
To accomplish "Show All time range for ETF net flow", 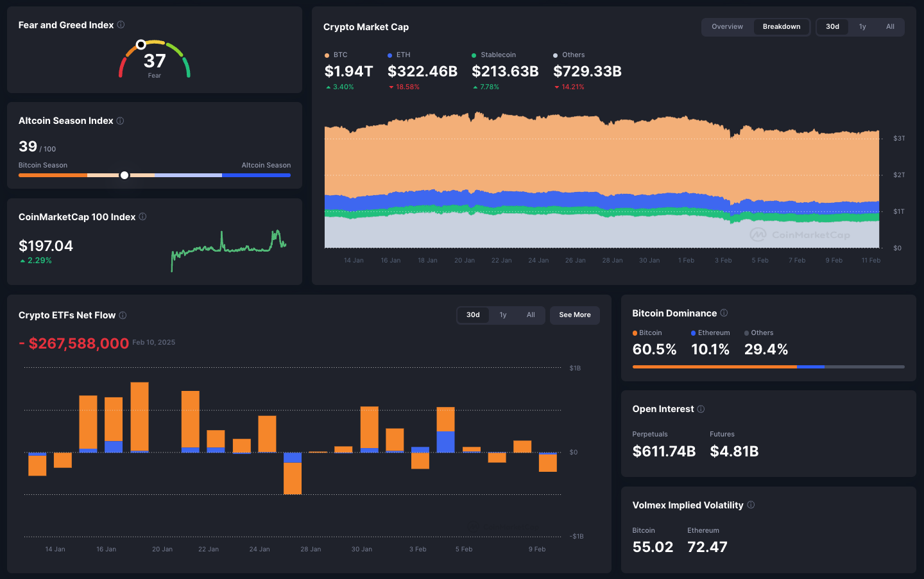I will (531, 315).
